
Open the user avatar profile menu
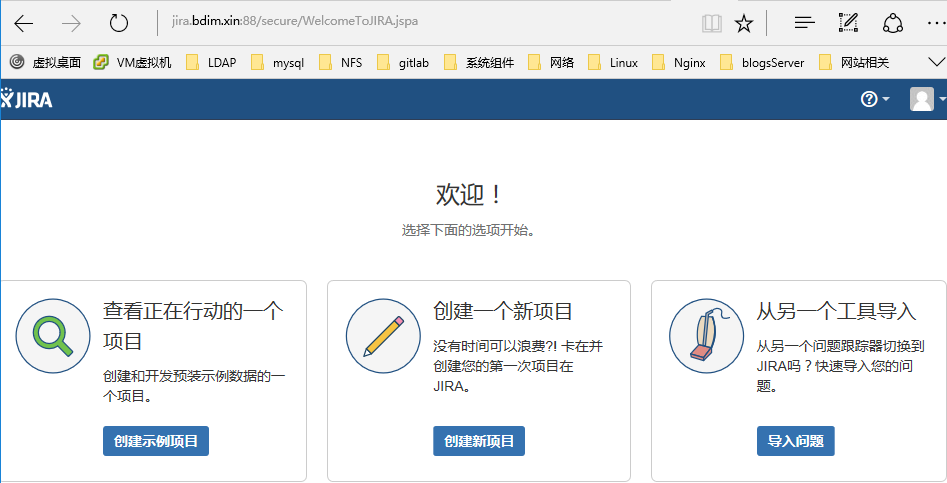click(925, 99)
